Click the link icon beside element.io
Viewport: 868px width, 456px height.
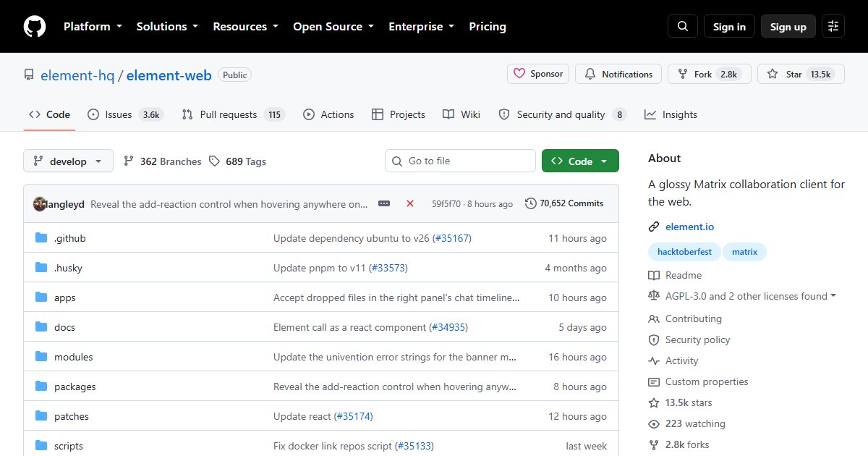pos(654,227)
